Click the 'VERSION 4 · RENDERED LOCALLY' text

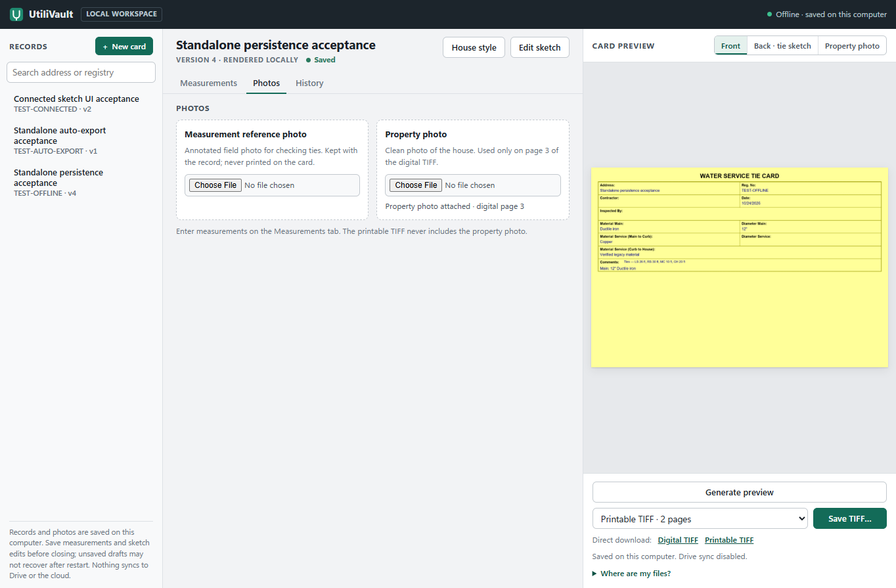(237, 60)
